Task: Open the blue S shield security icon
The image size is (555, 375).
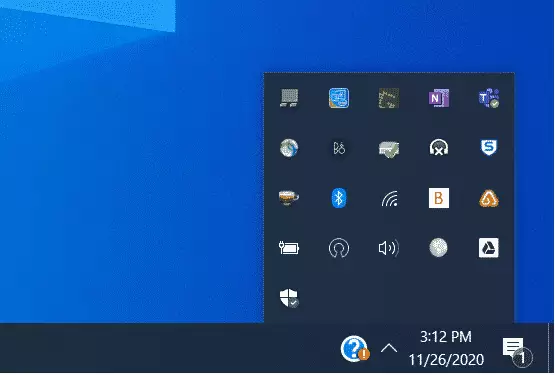Action: point(489,148)
